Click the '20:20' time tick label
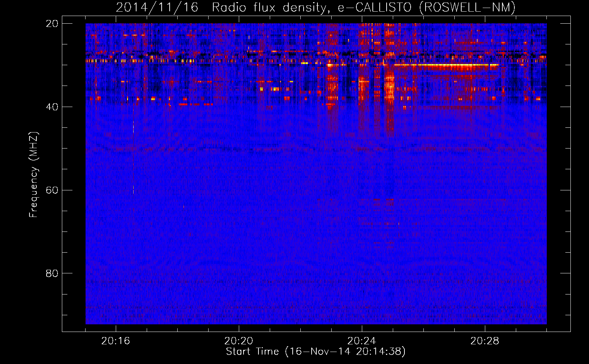The height and width of the screenshot is (364, 589). [239, 341]
